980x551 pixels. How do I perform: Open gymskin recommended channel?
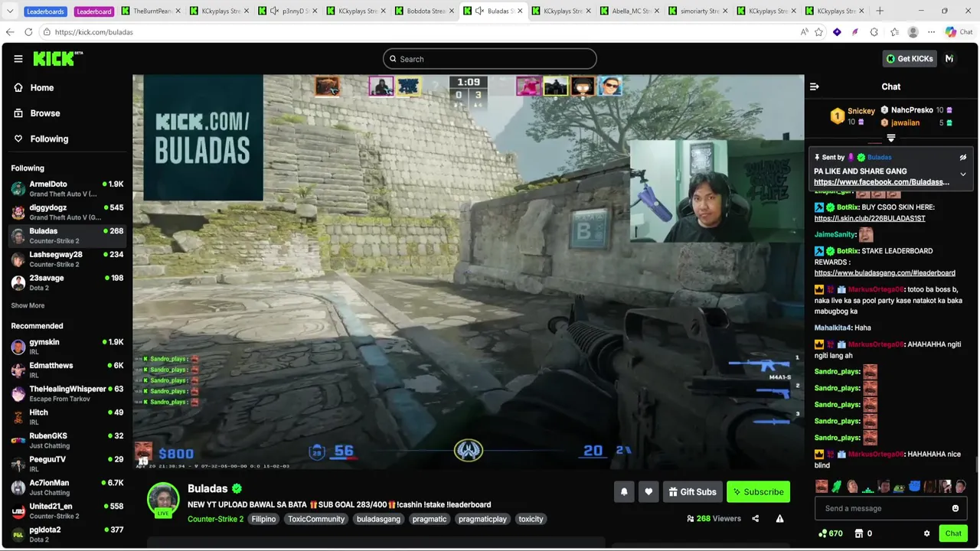pyautogui.click(x=67, y=347)
